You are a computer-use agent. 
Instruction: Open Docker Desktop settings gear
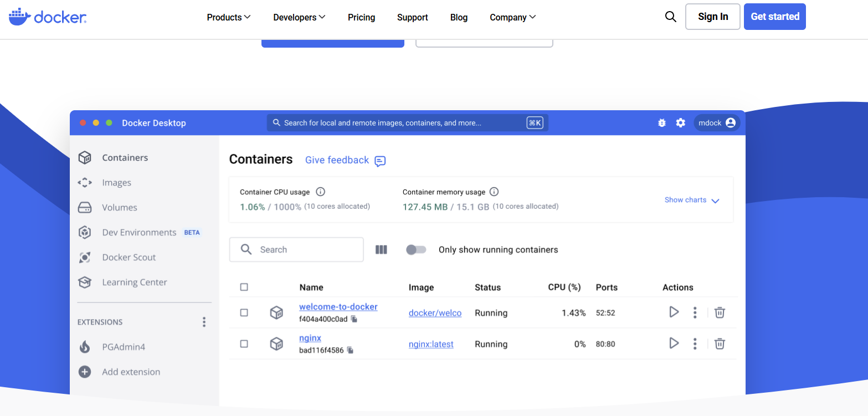pos(681,123)
